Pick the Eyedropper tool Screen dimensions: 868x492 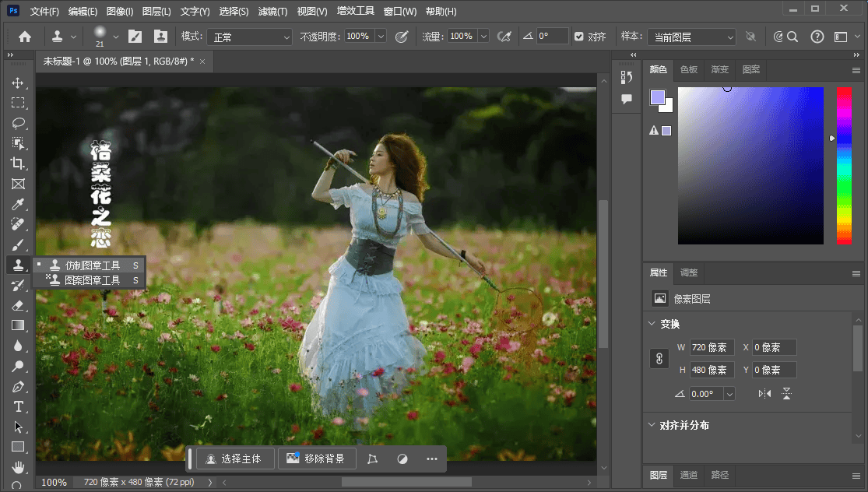click(x=18, y=204)
